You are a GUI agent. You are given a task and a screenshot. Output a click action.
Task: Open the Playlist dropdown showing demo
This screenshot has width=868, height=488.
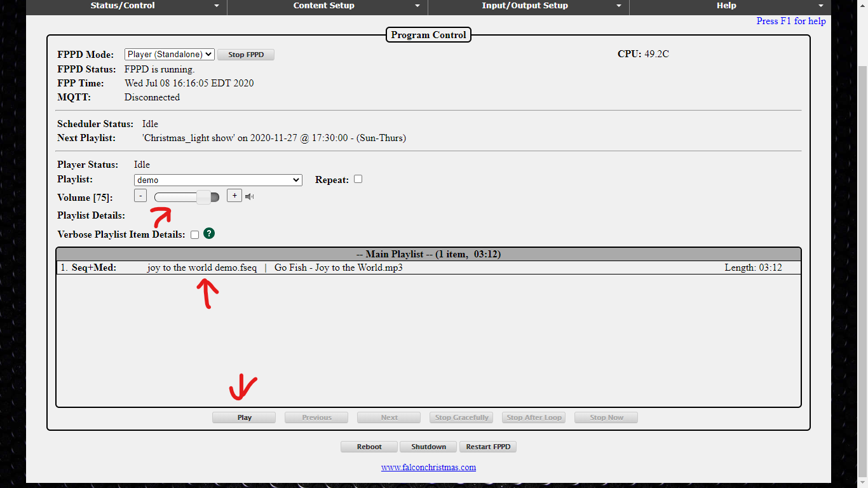tap(218, 180)
